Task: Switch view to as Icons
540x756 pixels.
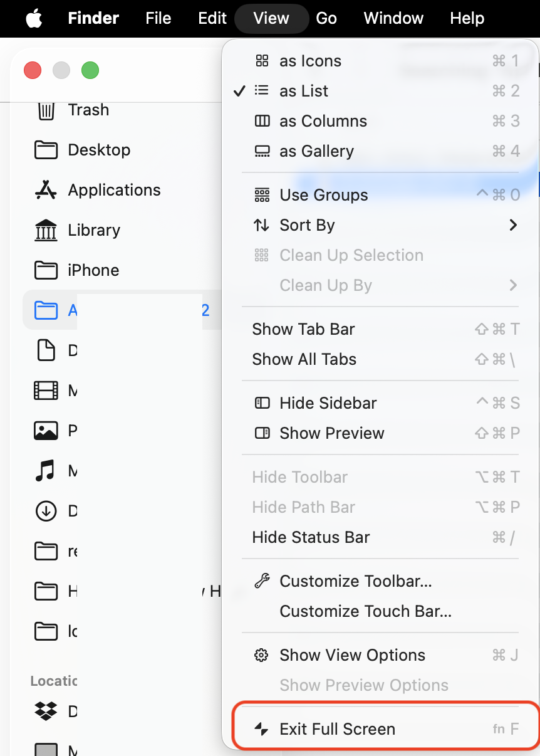Action: click(382, 61)
